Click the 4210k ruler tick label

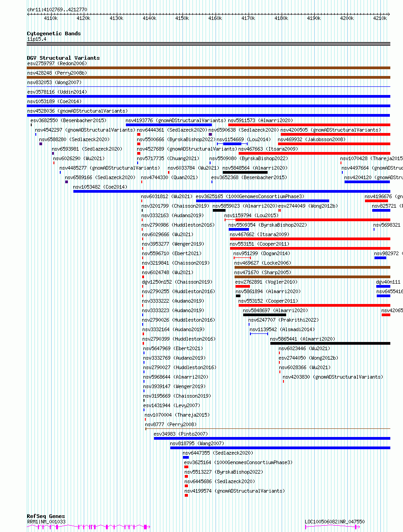click(380, 18)
